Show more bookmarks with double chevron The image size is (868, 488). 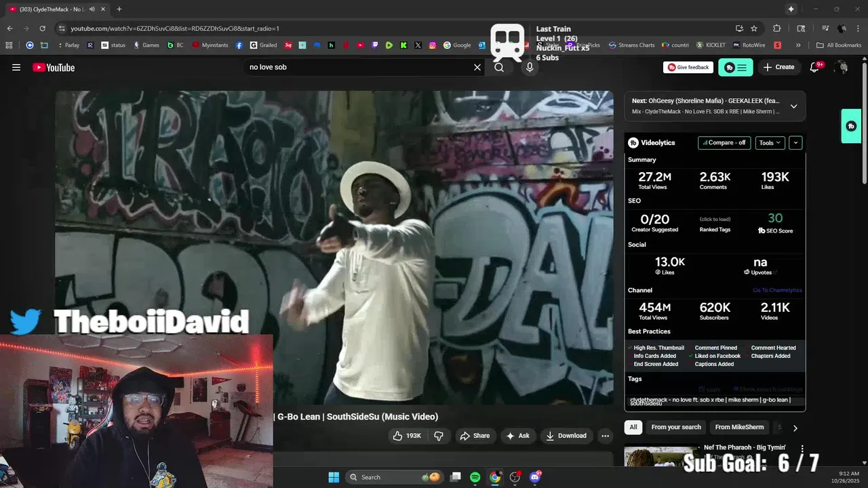click(798, 45)
